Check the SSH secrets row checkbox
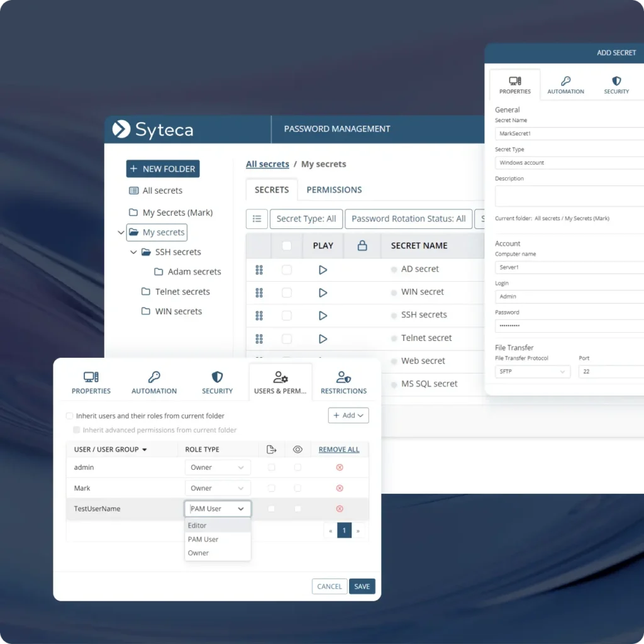The image size is (644, 644). 287,316
